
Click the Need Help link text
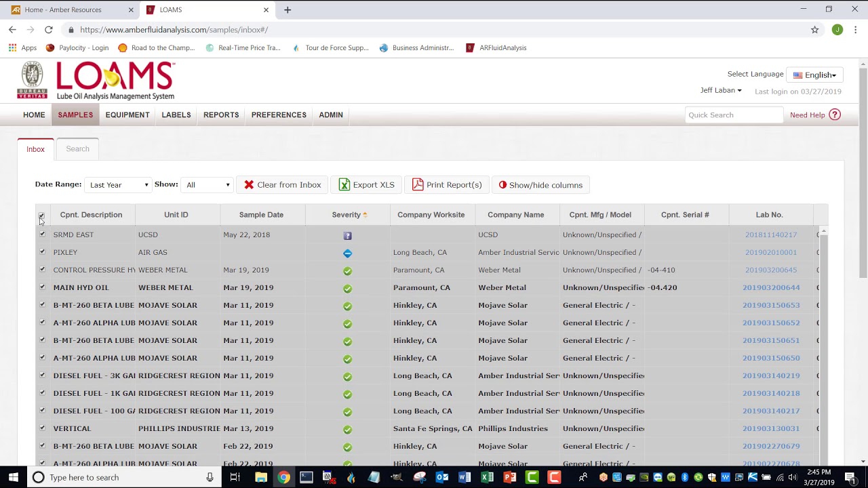807,115
